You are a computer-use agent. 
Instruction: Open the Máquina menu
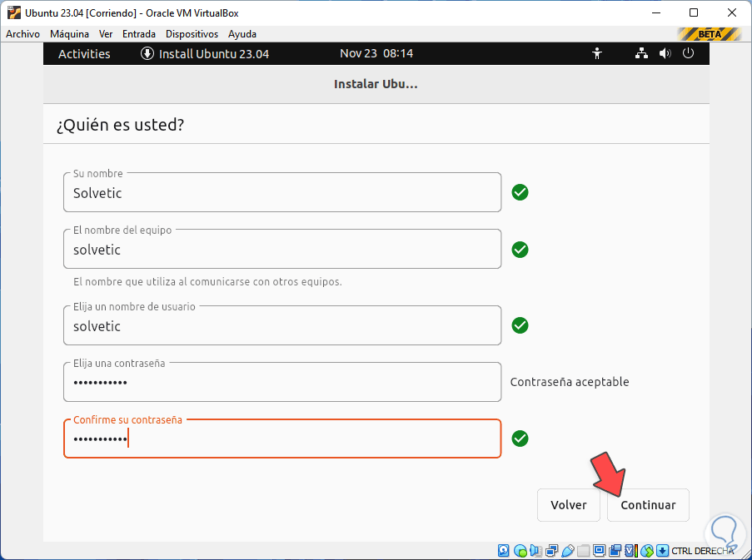click(70, 34)
